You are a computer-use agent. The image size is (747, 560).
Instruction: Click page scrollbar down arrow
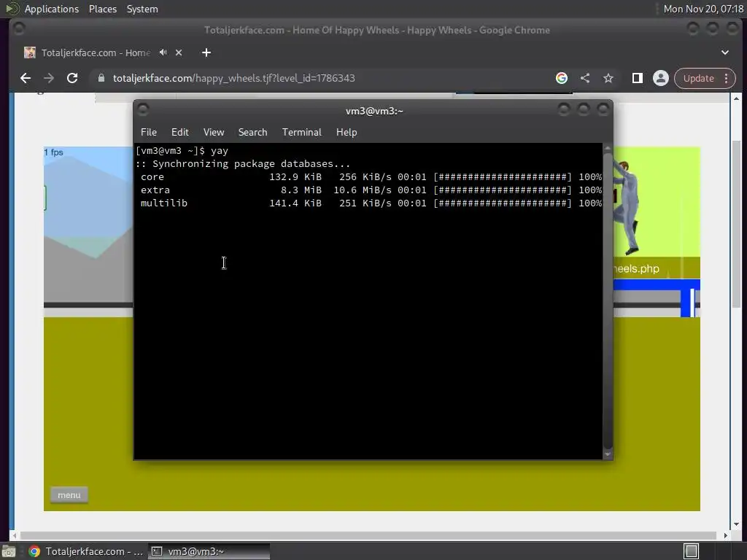point(736,524)
